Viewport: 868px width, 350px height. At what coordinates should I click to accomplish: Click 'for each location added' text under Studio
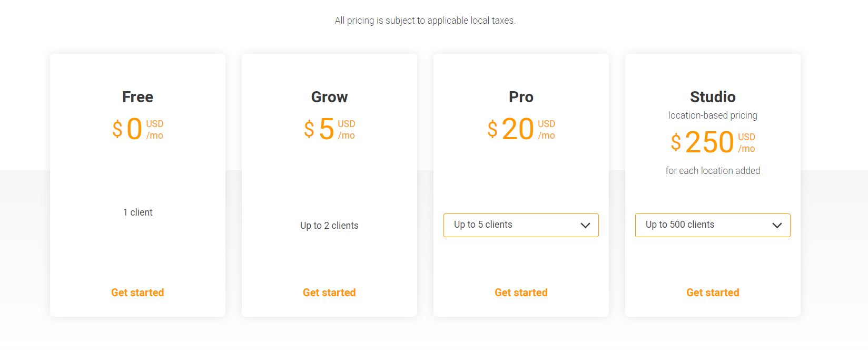(713, 170)
